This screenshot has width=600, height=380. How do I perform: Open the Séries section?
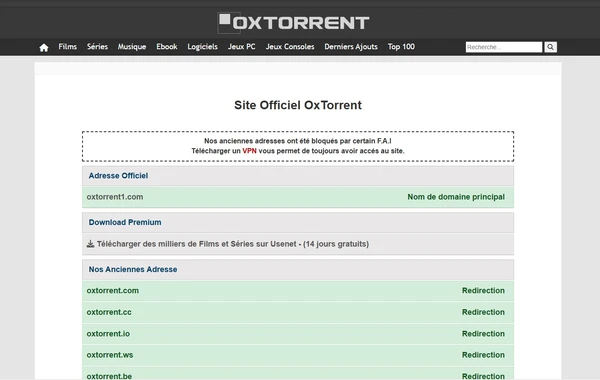97,47
